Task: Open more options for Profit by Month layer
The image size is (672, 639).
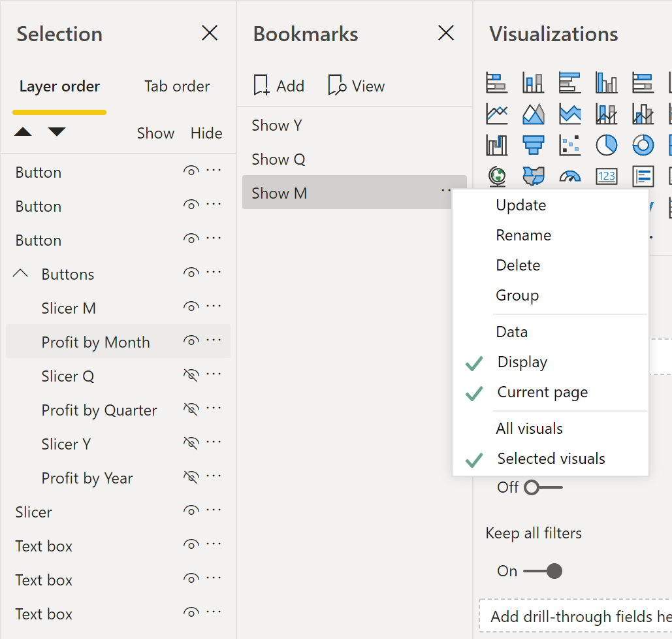Action: (214, 340)
